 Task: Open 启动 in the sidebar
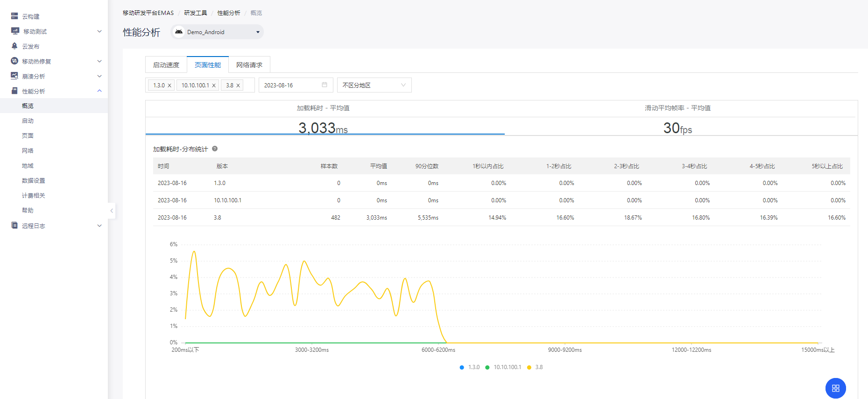tap(28, 121)
